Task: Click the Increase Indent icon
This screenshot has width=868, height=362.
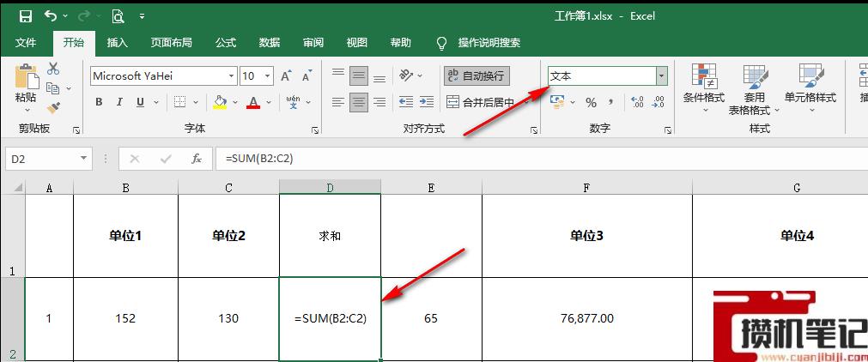Action: point(426,102)
